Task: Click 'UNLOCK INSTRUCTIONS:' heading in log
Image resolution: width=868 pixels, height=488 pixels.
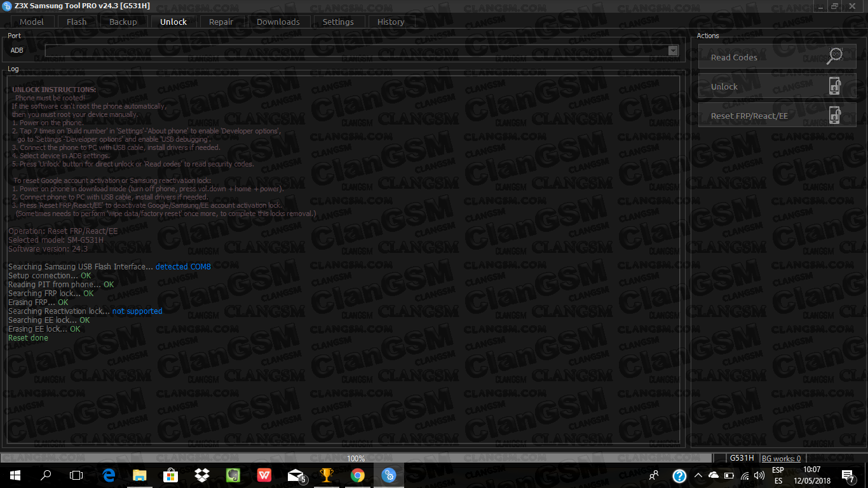Action: (54, 90)
